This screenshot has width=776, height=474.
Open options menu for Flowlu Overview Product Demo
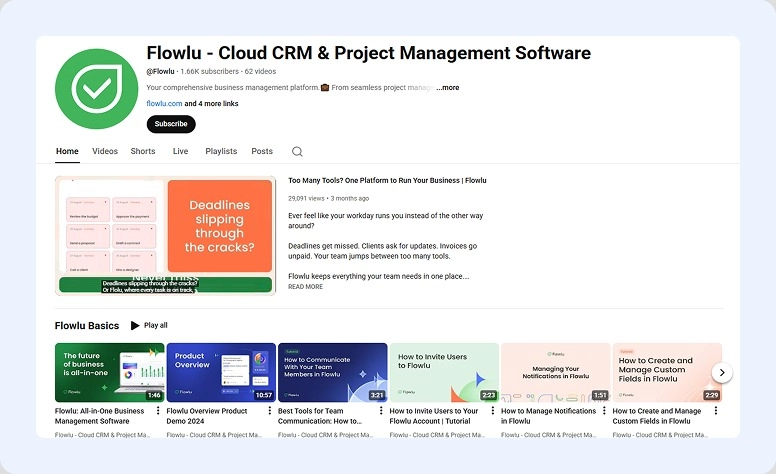pyautogui.click(x=269, y=411)
